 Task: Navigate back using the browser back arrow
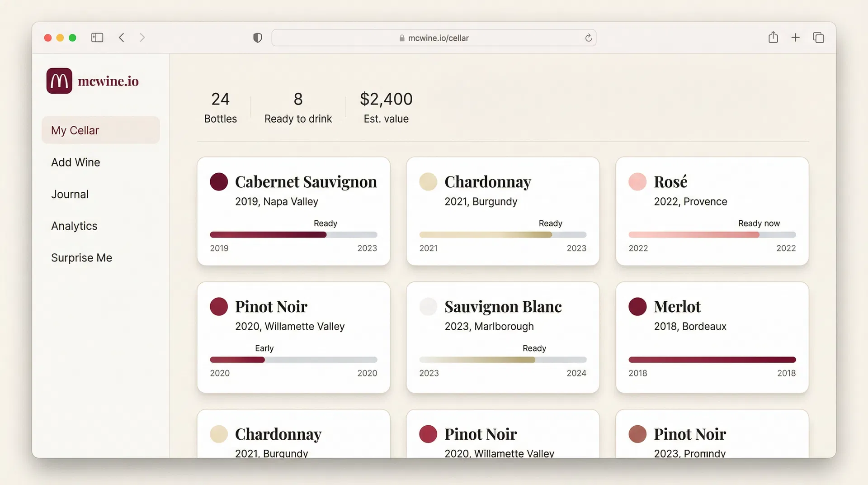(x=121, y=38)
